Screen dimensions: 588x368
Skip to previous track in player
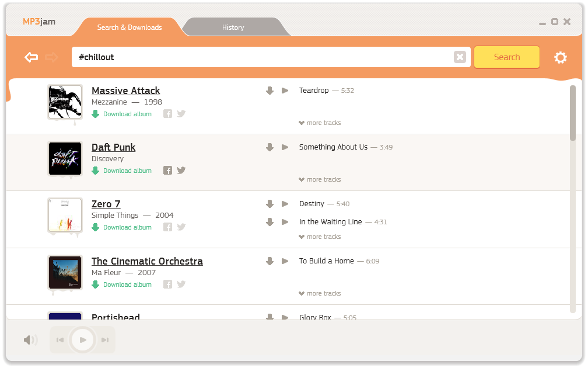point(60,340)
